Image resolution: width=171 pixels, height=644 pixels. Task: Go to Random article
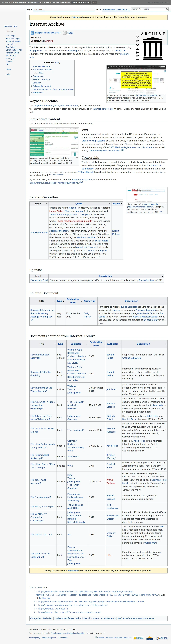coord(13,53)
